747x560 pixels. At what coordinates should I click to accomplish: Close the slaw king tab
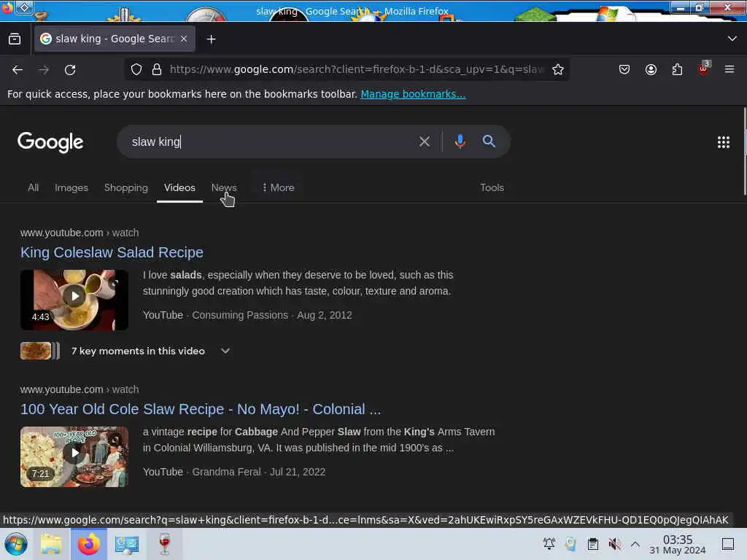point(184,39)
